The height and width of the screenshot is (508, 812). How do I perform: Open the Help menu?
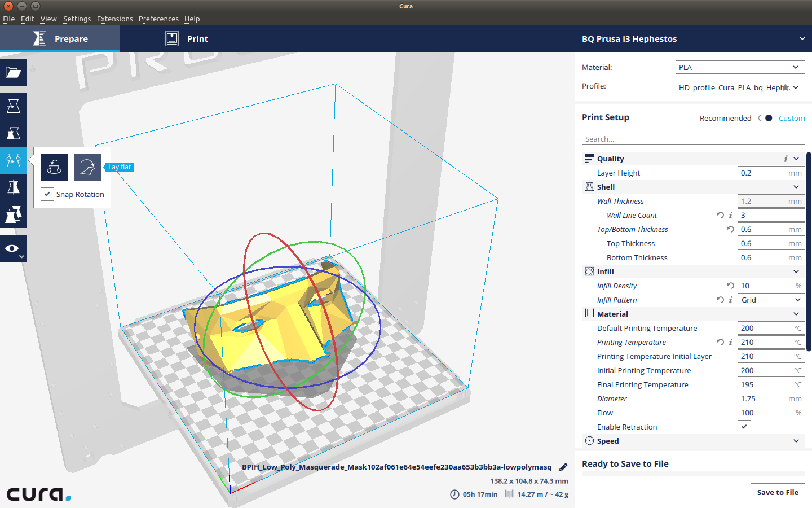pyautogui.click(x=192, y=19)
